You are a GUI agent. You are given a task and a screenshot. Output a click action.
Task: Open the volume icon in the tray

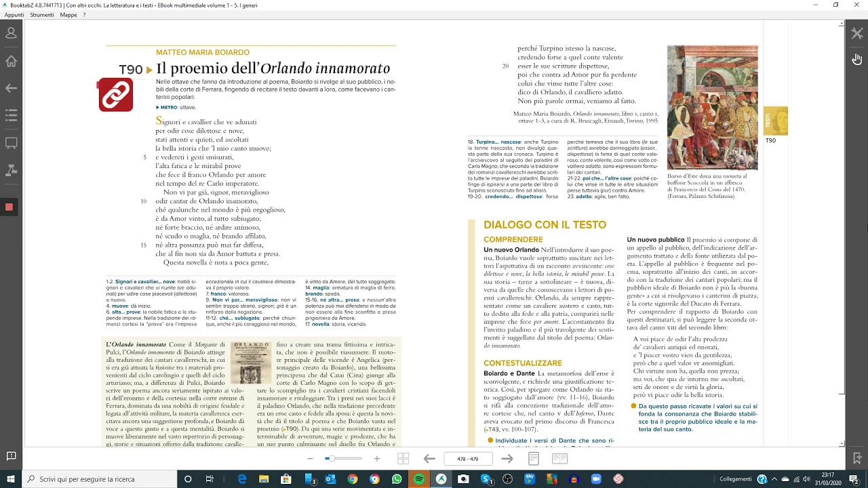tap(806, 479)
